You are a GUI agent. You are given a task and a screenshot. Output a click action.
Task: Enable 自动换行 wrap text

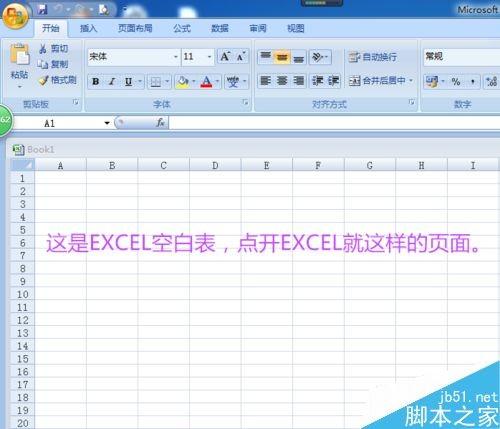[x=372, y=57]
